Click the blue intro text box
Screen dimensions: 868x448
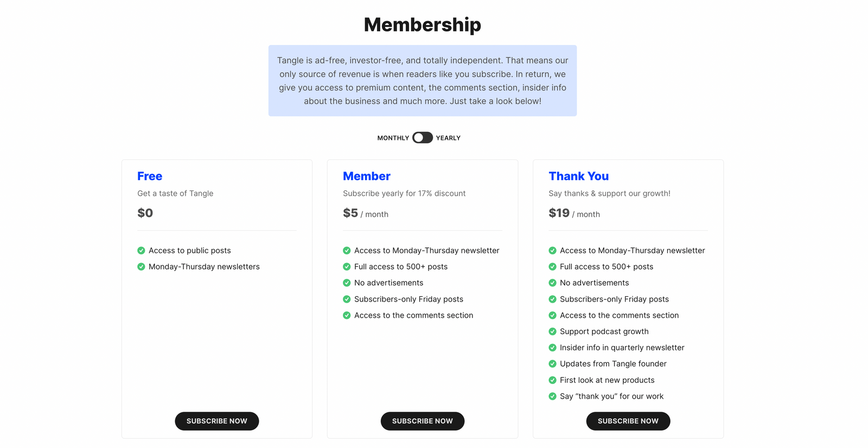(422, 80)
